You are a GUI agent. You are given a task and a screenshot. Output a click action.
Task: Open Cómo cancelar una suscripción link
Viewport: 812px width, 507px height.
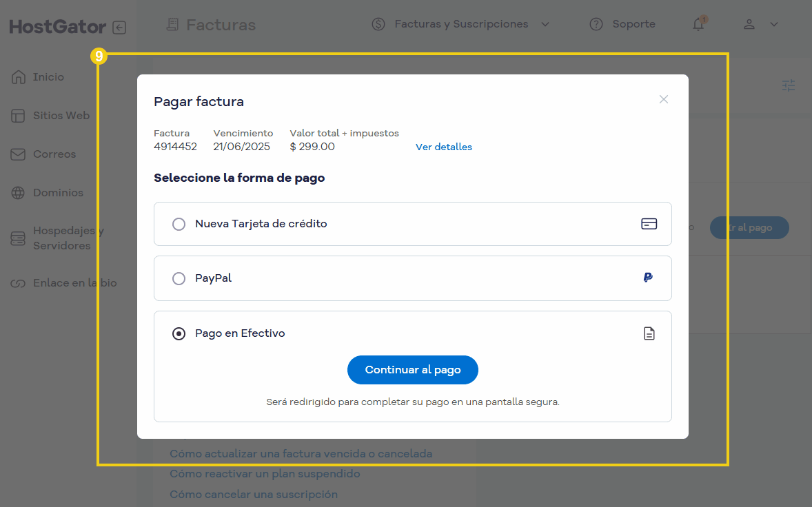pos(254,495)
